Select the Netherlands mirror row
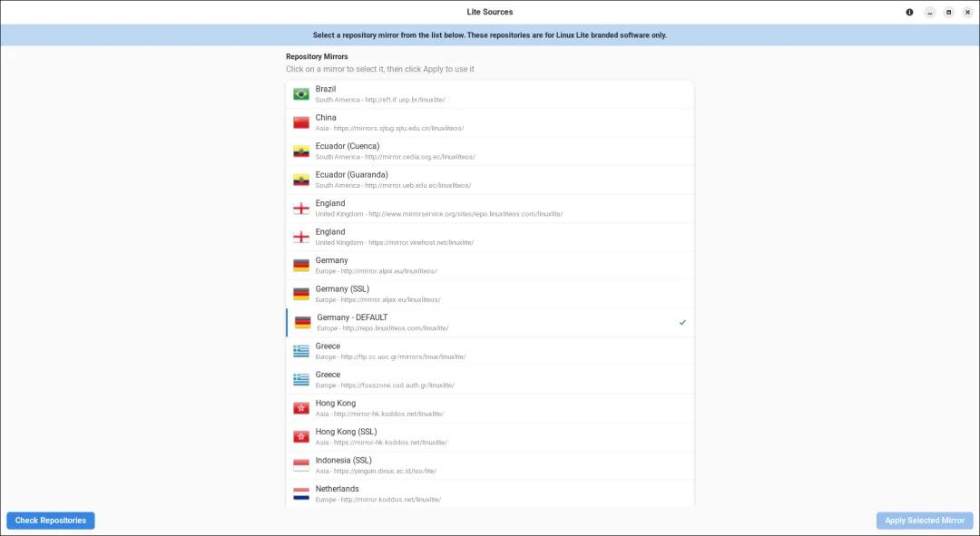This screenshot has height=536, width=980. tap(490, 493)
